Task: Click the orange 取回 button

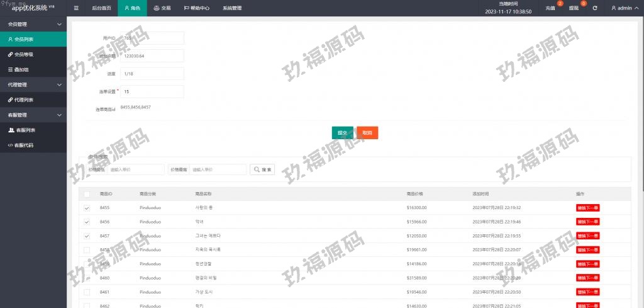Action: tap(367, 133)
